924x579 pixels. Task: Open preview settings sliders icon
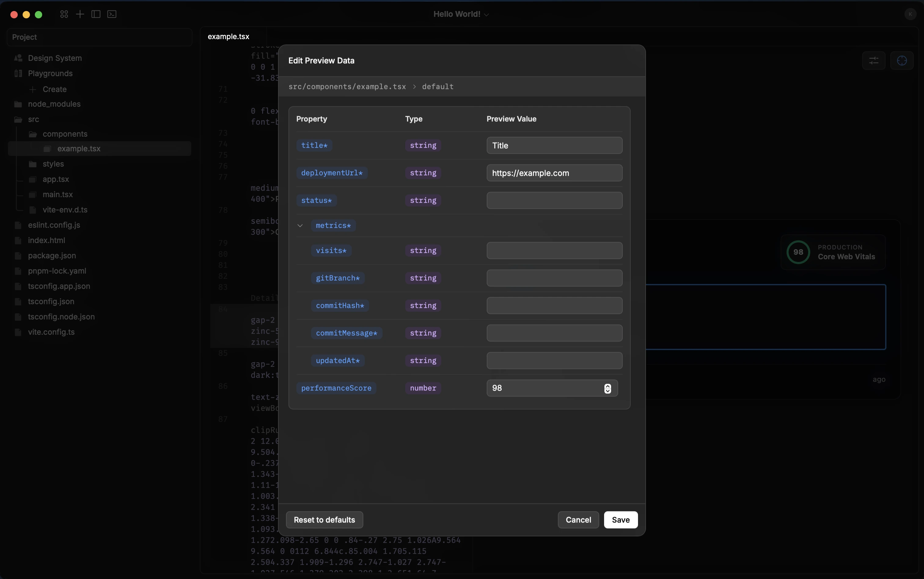pos(874,61)
